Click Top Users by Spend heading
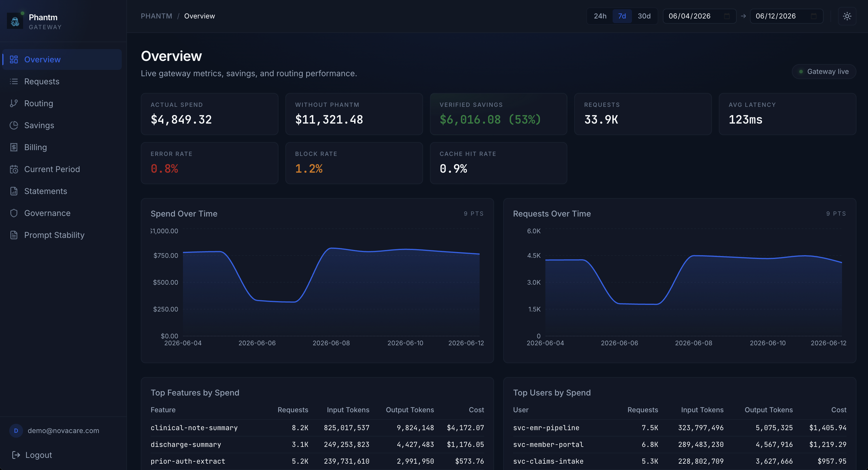The image size is (868, 470). [x=552, y=392]
